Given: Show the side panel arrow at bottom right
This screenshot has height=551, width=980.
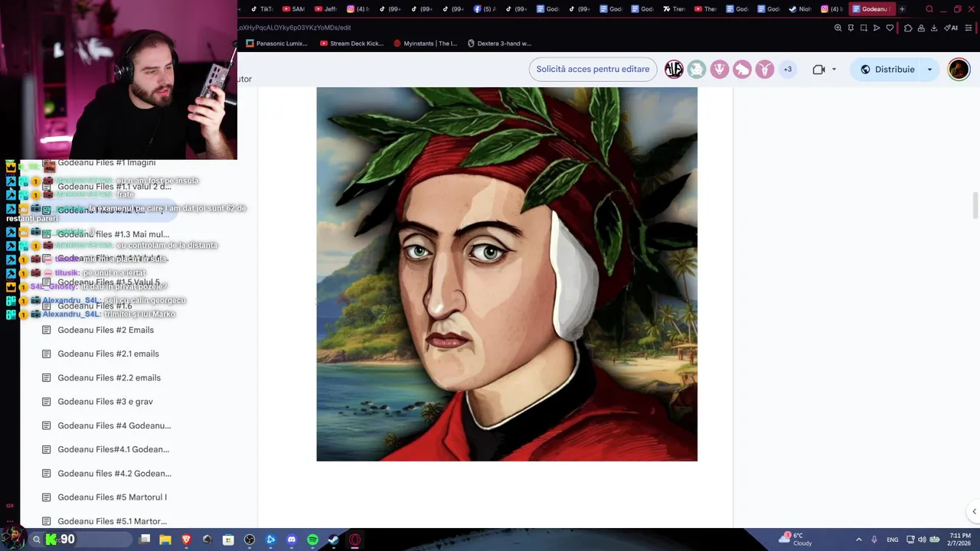Looking at the screenshot, I should pyautogui.click(x=974, y=511).
